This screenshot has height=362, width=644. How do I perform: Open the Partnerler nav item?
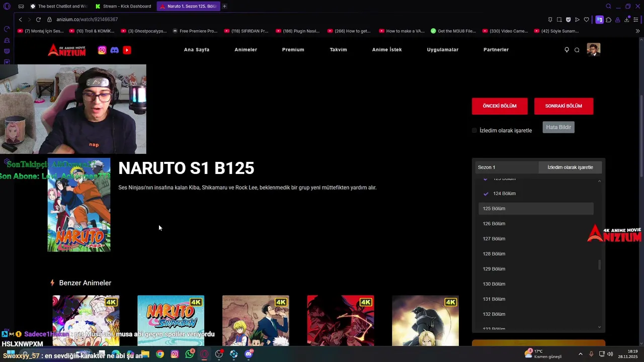pos(496,50)
